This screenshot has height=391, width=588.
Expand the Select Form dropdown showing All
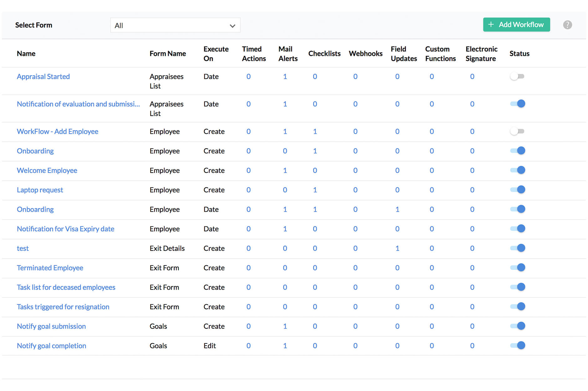click(175, 25)
